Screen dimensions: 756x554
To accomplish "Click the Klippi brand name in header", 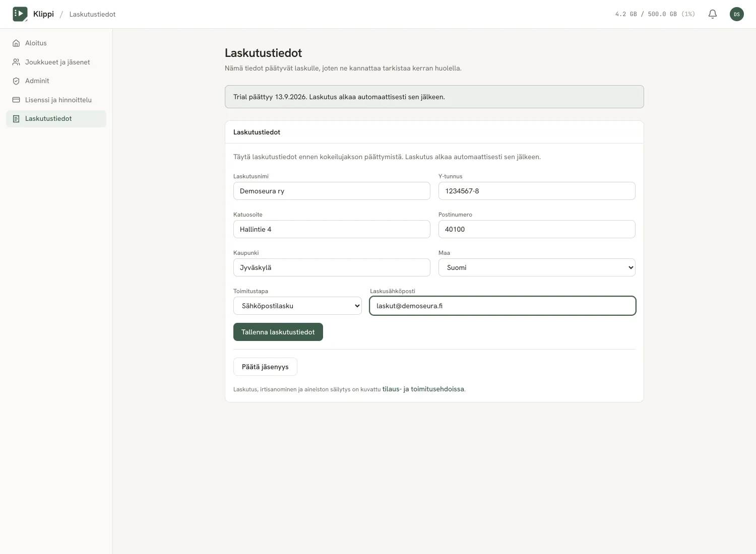I will [43, 14].
